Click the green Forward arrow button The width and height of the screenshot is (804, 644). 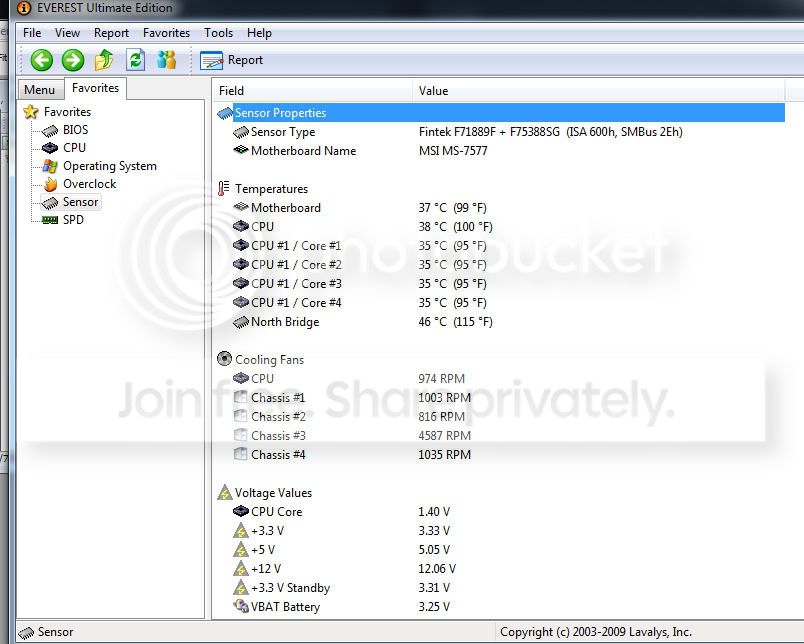(73, 60)
